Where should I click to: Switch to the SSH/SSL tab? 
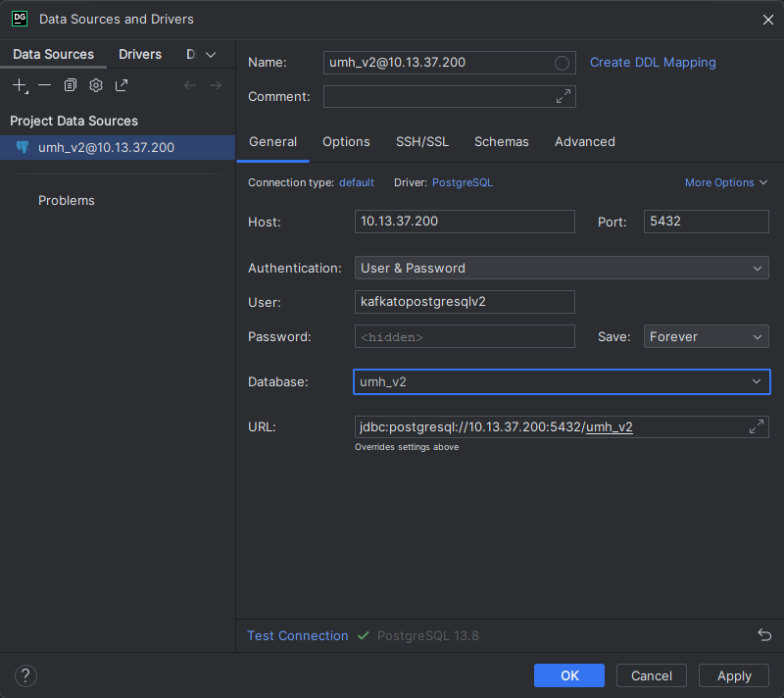[422, 141]
